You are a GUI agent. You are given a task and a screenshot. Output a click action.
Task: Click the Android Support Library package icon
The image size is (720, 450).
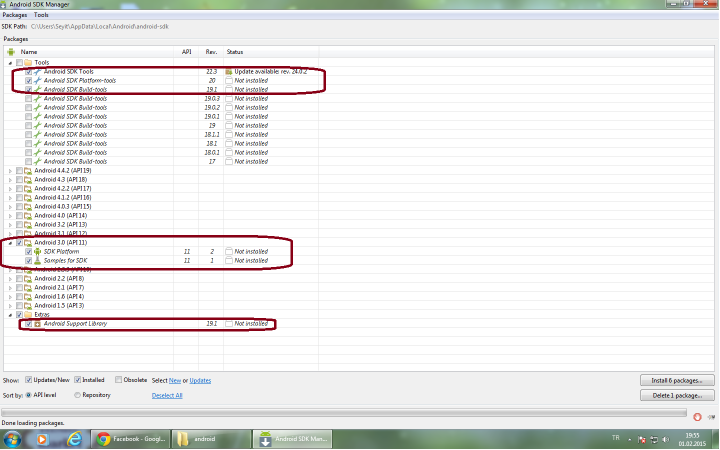click(38, 324)
